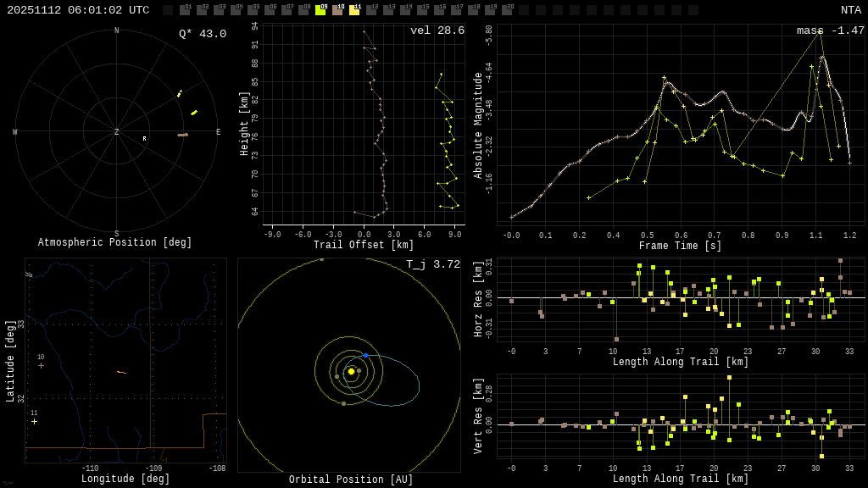Toggle the yellow camera 11 indicator
This screenshot has height=488, width=868.
[x=354, y=10]
